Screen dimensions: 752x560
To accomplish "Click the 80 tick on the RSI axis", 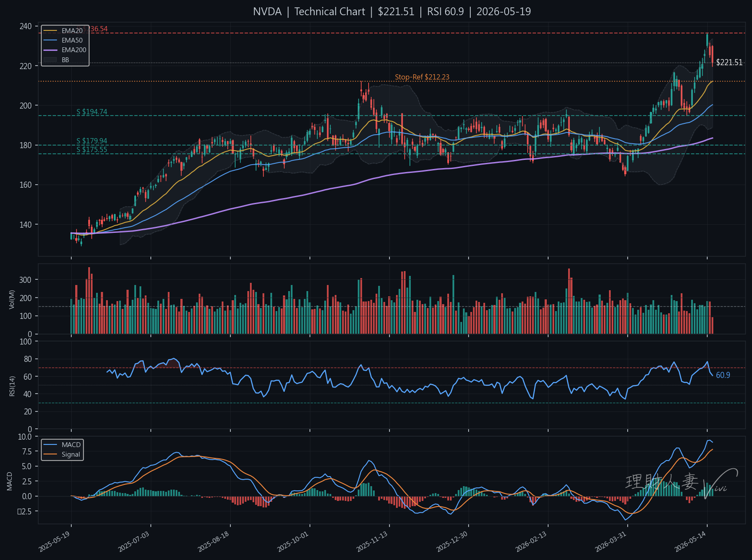I will (28, 359).
